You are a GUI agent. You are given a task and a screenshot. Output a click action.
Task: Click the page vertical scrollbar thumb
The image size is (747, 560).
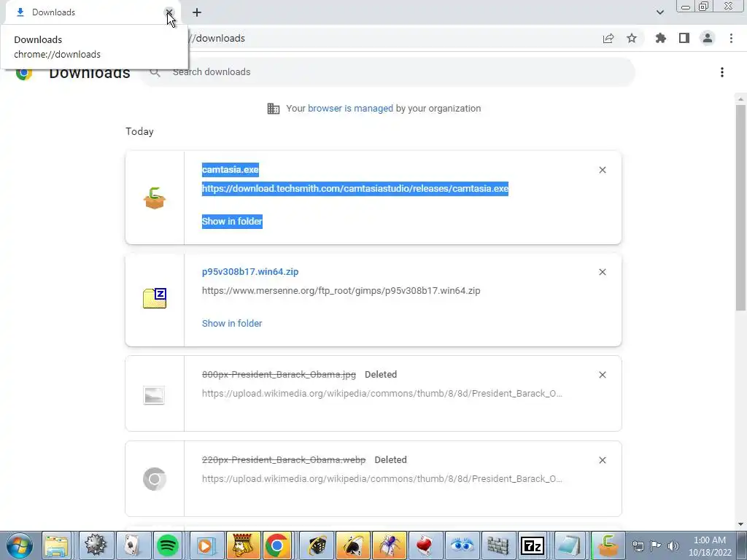pyautogui.click(x=740, y=207)
